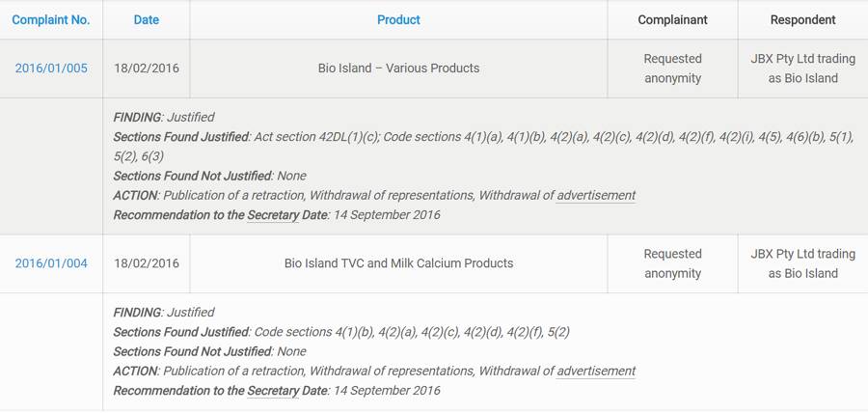Click 'Requested anonymity' in the Milk Calcium row
The image size is (868, 413).
pos(672,263)
